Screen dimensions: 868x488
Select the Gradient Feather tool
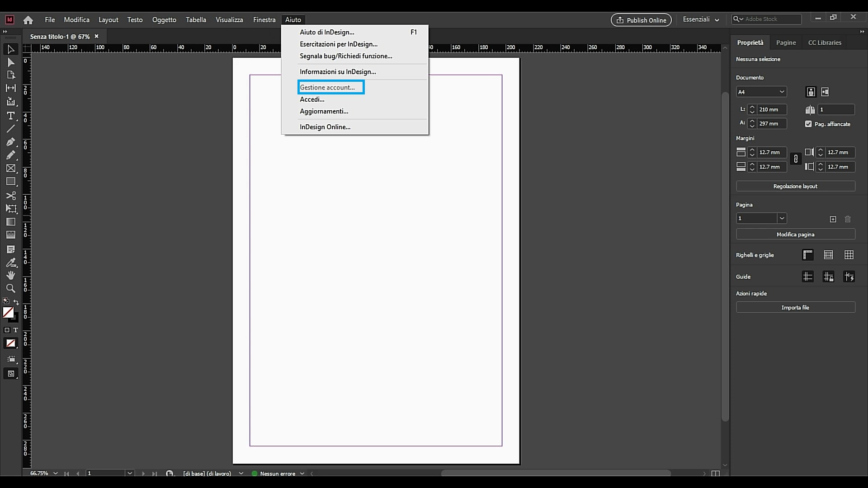pyautogui.click(x=11, y=235)
